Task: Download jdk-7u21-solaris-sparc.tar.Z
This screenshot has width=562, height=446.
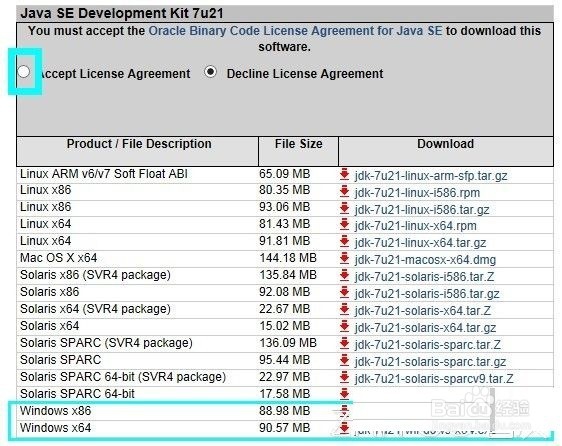Action: pos(428,345)
